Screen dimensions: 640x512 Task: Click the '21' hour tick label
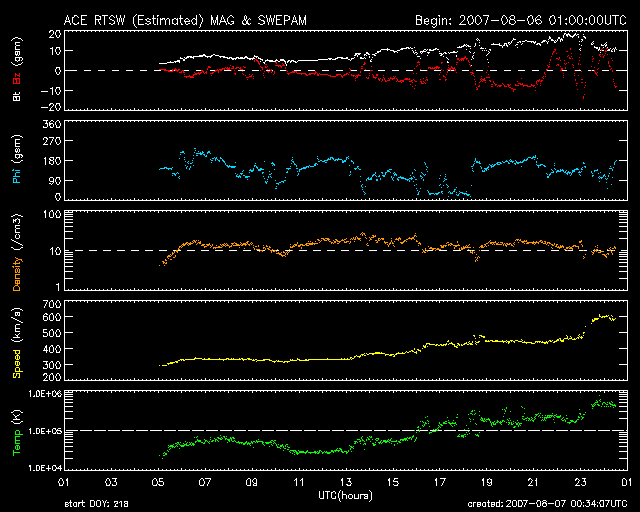pos(533,482)
